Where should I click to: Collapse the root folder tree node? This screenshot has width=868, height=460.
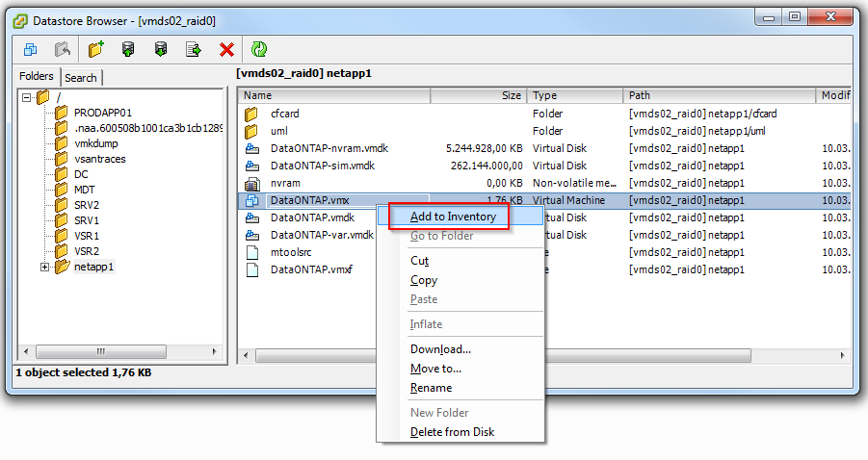(27, 98)
